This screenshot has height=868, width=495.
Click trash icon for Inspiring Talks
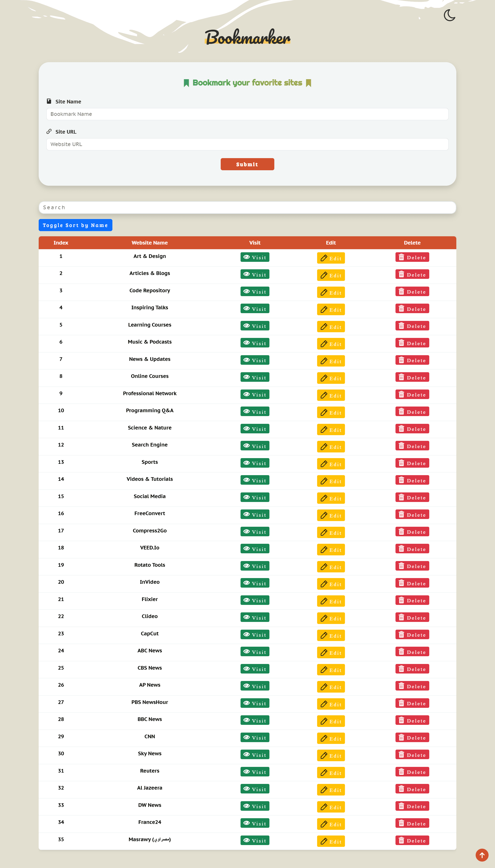[x=401, y=309]
